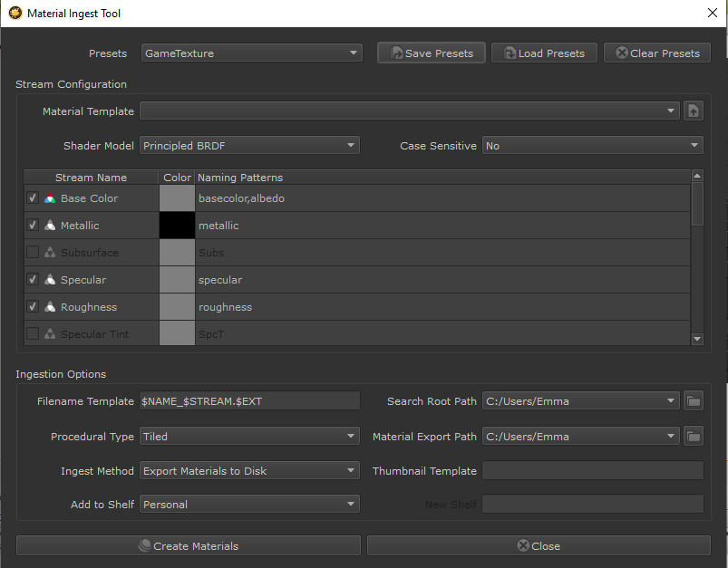Enable the Specular Tint stream checkbox

pos(33,334)
